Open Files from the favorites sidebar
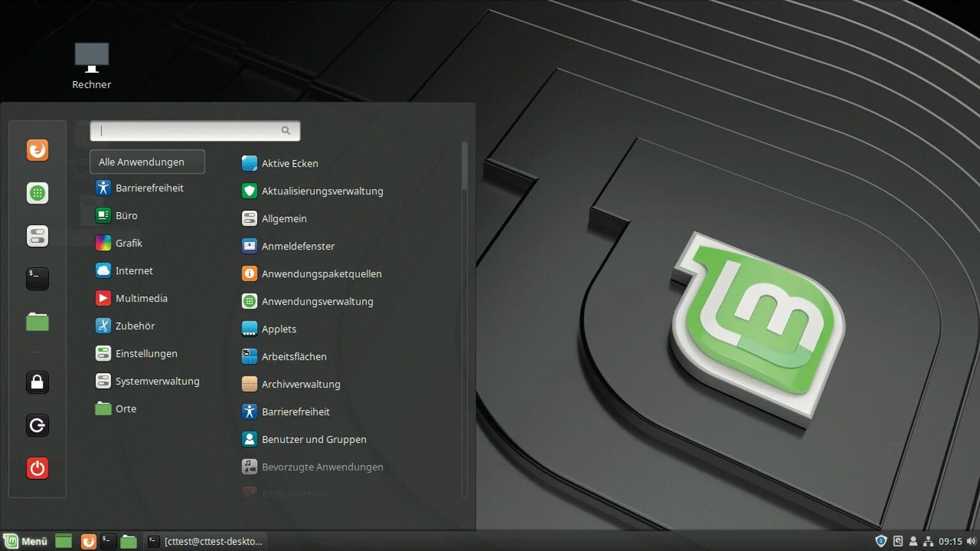The image size is (980, 551). [37, 322]
